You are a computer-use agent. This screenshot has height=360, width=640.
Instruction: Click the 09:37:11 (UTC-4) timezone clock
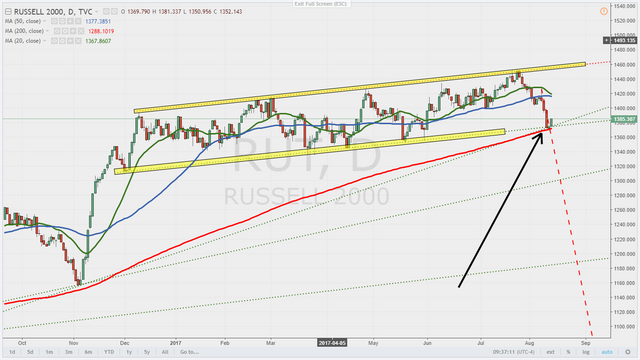coord(513,352)
